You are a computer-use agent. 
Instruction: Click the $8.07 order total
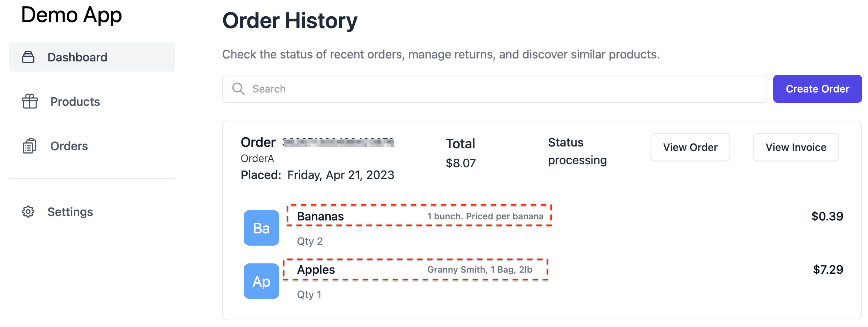461,163
